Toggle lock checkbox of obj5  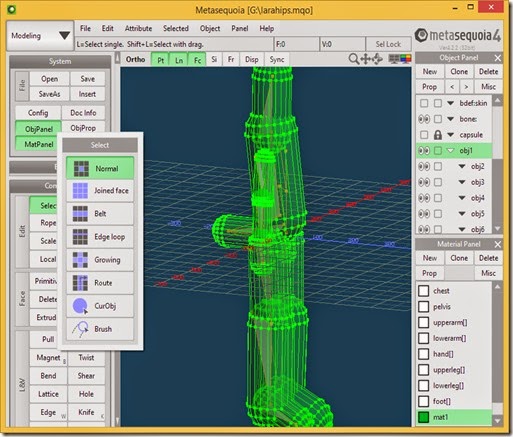(x=438, y=214)
